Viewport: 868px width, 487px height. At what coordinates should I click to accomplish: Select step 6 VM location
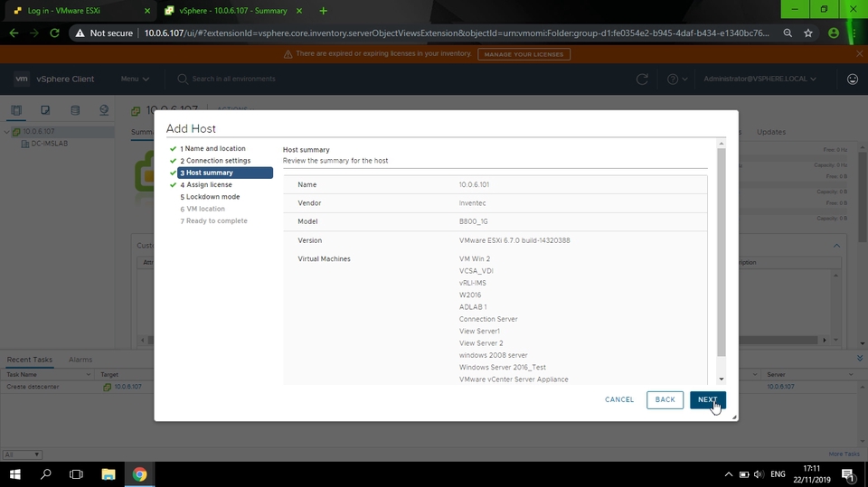coord(203,209)
